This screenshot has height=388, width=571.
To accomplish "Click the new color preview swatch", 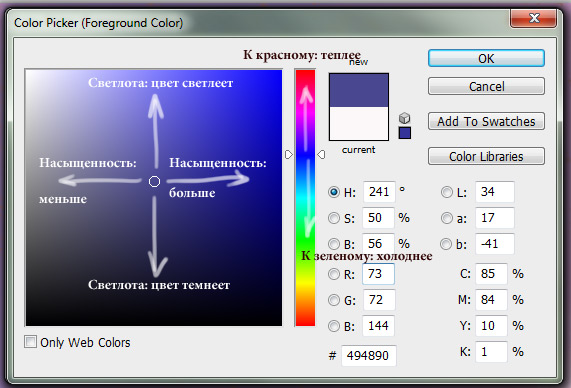I will [x=359, y=90].
